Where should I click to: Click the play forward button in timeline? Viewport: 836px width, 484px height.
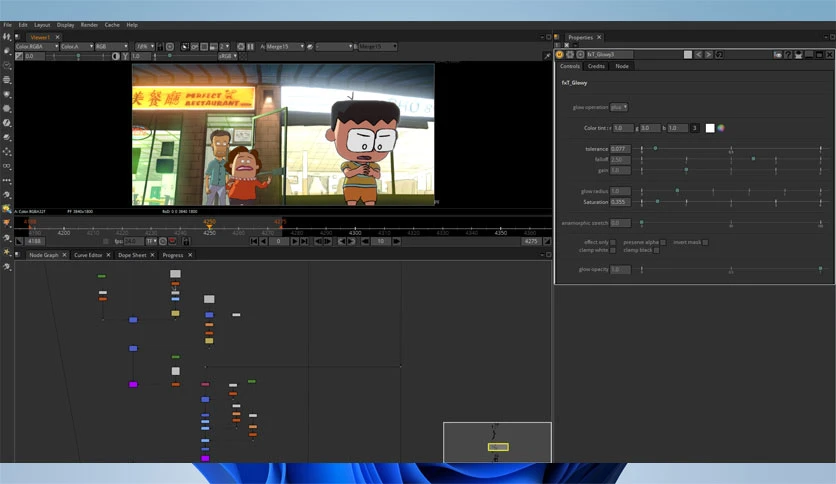294,241
